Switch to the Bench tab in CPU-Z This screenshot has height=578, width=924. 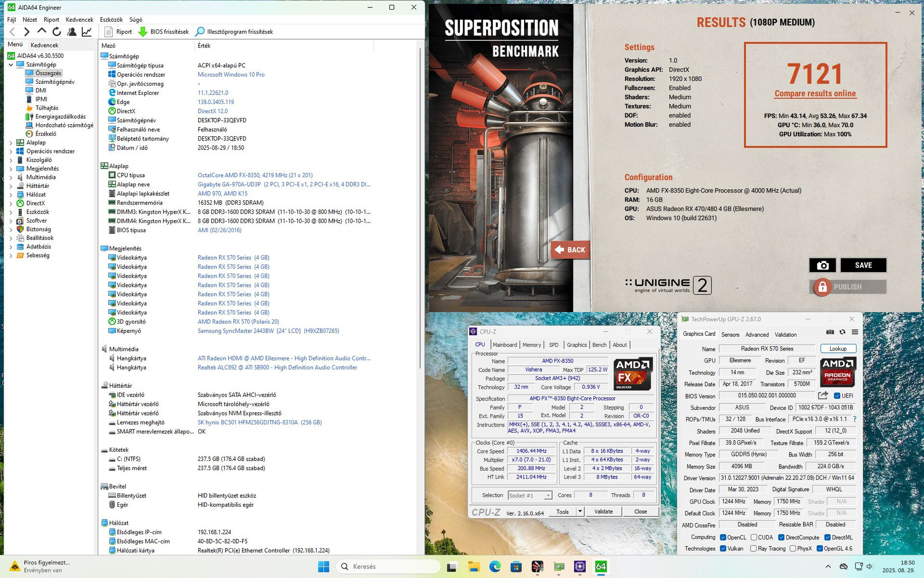[599, 345]
